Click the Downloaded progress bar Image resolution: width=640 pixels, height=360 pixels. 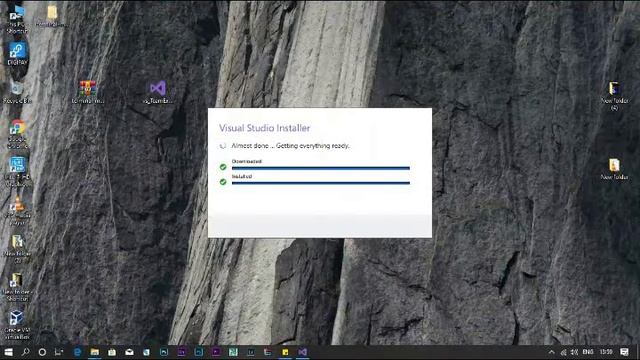[321, 168]
